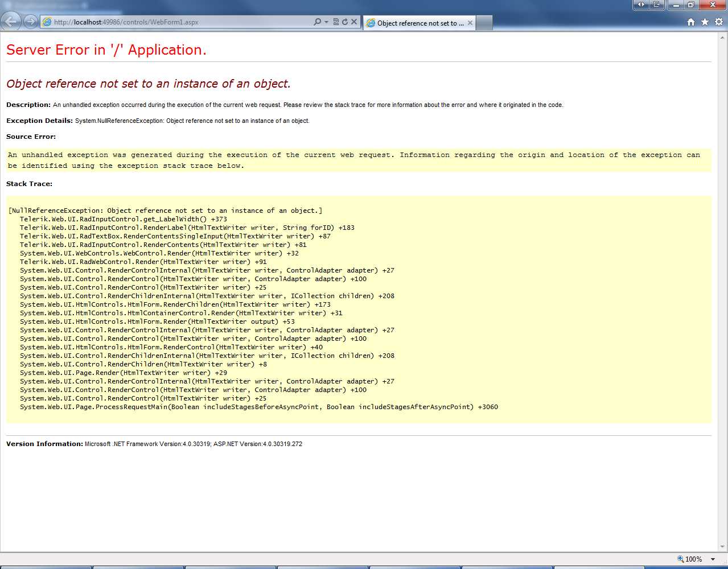This screenshot has height=569, width=728.
Task: Select the 'Object reference not set to' tab
Action: pyautogui.click(x=416, y=23)
